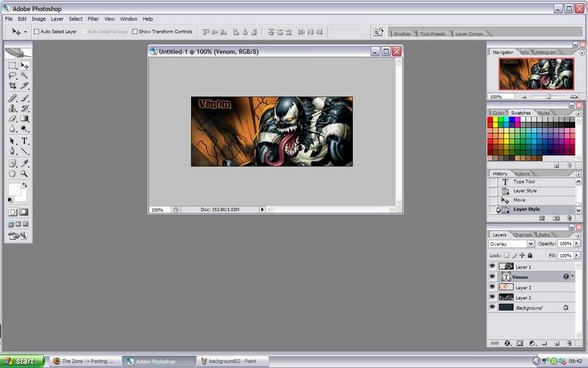The height and width of the screenshot is (368, 588).
Task: Select the History Brush tool
Action: tap(24, 108)
